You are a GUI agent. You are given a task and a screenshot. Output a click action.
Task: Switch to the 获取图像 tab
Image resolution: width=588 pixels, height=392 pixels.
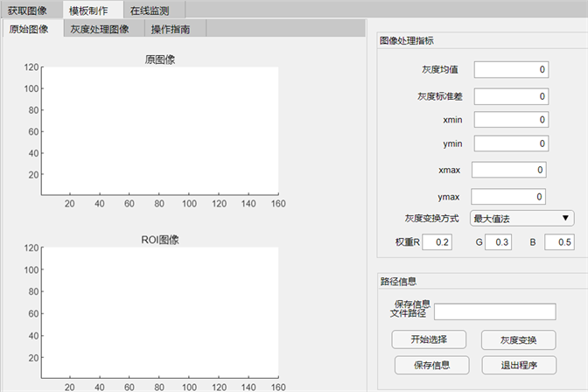tap(27, 10)
